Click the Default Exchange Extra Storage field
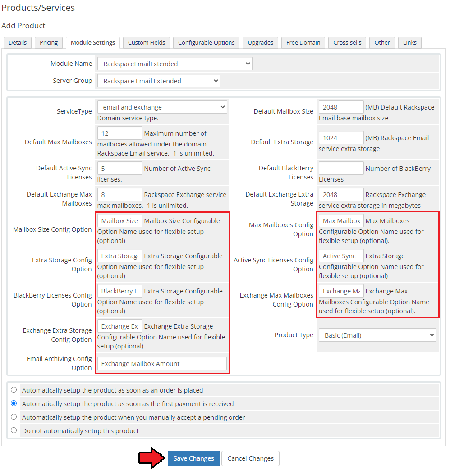Viewport: 450px width, 476px height. click(341, 195)
